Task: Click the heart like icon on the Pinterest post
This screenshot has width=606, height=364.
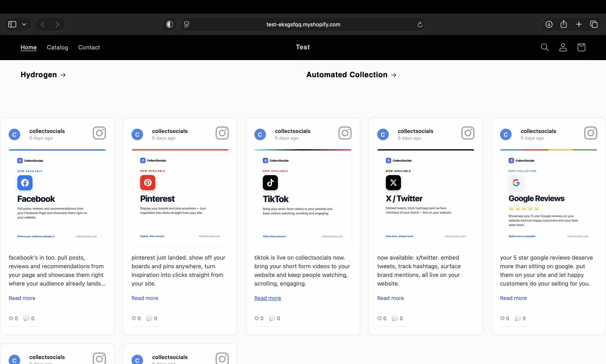Action: click(134, 318)
